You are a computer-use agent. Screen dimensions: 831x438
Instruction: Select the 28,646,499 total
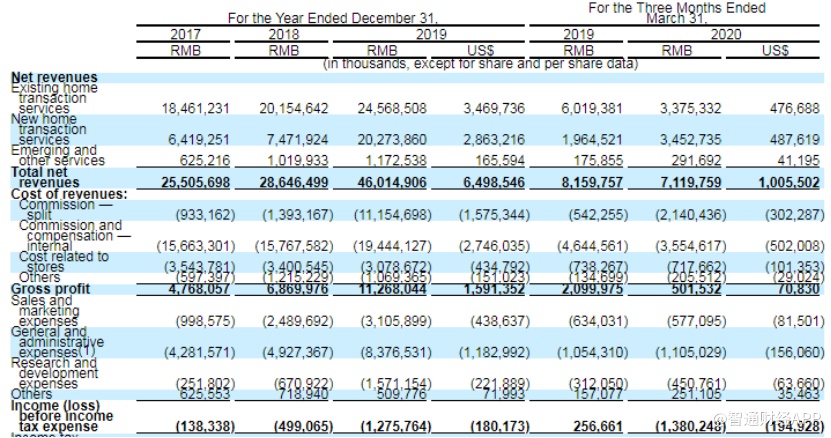pyautogui.click(x=294, y=183)
